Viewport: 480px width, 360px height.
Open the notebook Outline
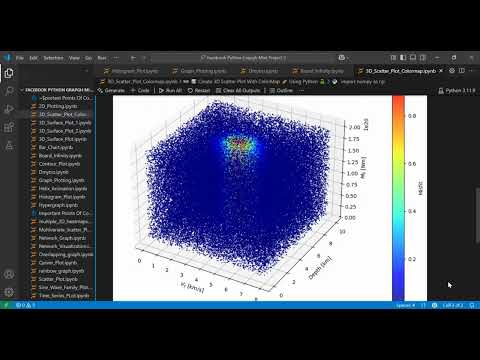coord(281,90)
